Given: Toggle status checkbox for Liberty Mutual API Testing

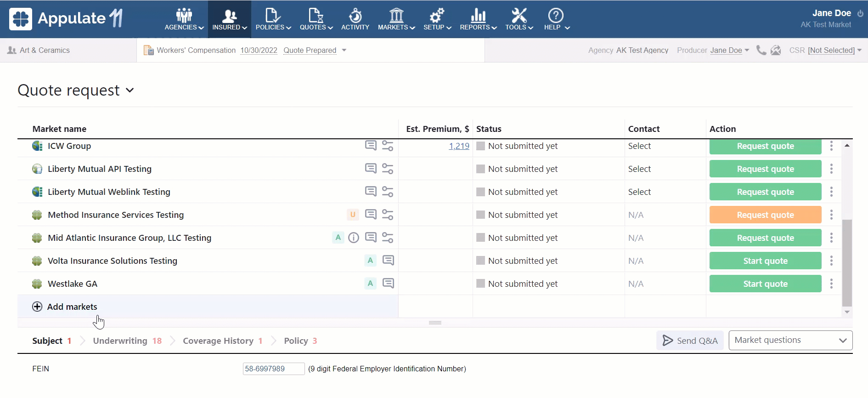Looking at the screenshot, I should pos(481,169).
